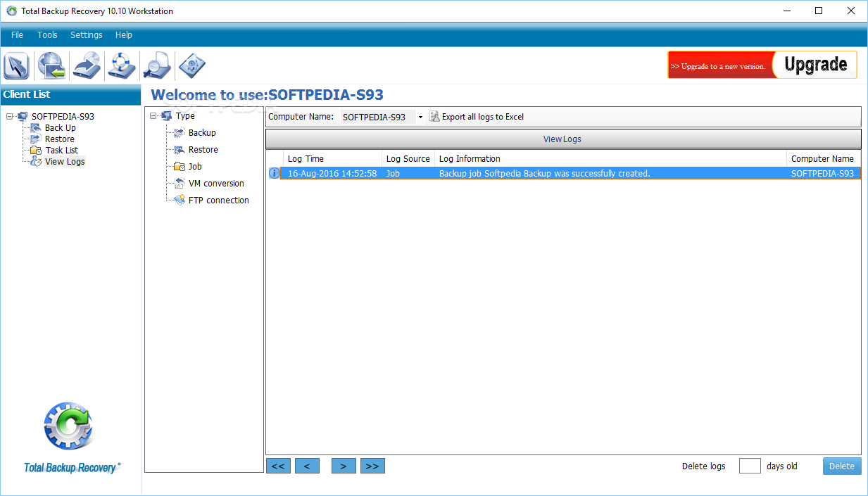The image size is (868, 496).
Task: Click the Restore icon in Type tree
Action: click(x=180, y=150)
